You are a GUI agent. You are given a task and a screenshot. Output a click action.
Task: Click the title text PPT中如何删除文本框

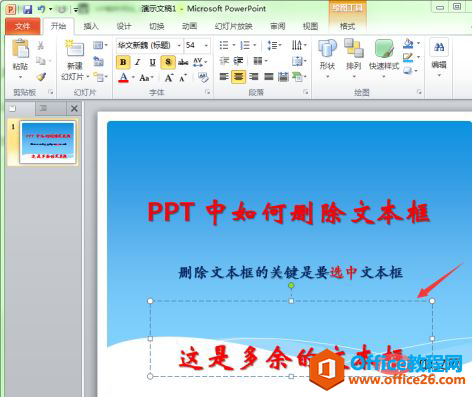[289, 212]
